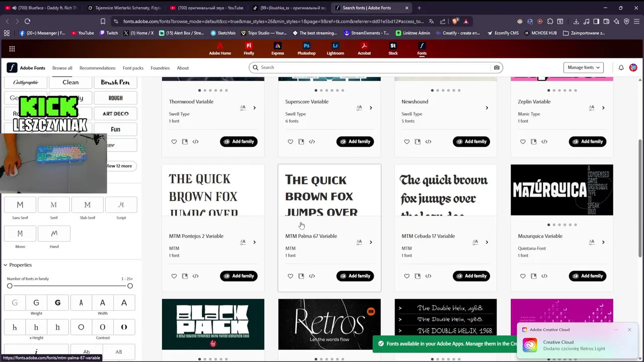Image resolution: width=644 pixels, height=362 pixels.
Task: Favorite Thornwood Variable with heart icon
Action: pos(174,142)
